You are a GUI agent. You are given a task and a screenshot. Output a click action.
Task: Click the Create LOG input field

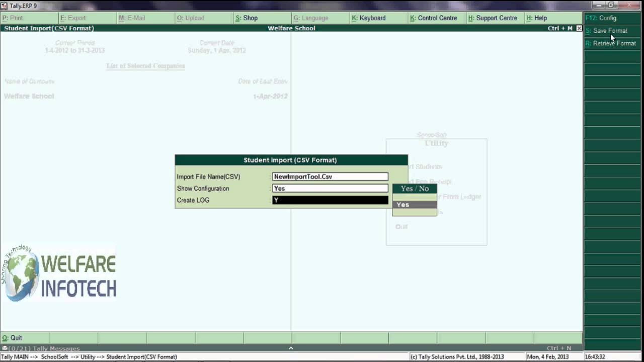coord(330,200)
